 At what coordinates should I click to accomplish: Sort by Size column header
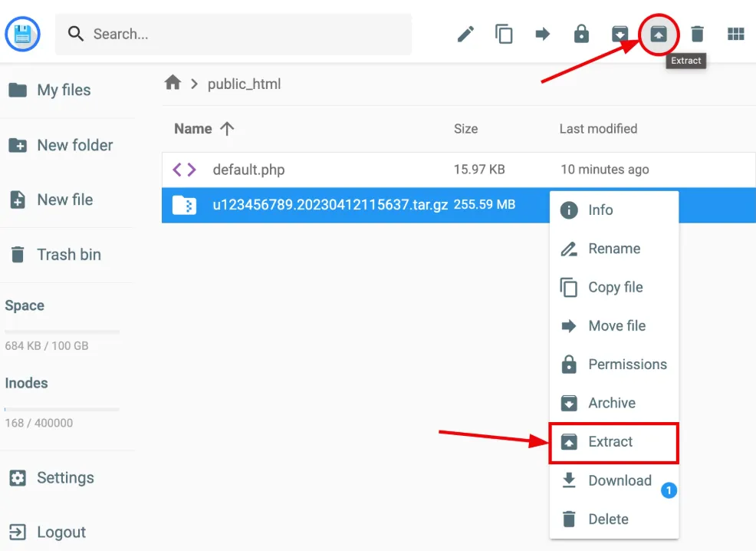(465, 129)
